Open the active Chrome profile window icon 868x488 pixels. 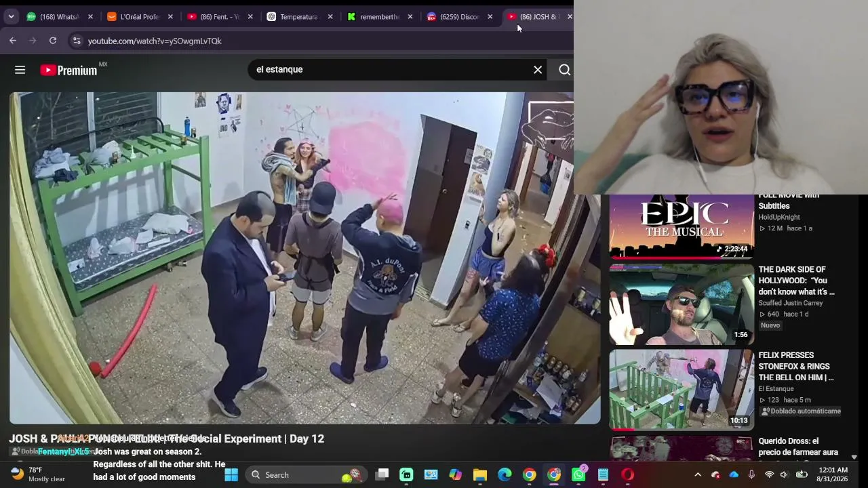(554, 474)
